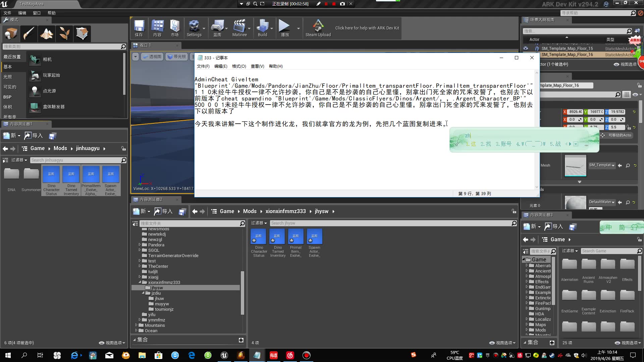Screen dimensions: 644x362
Task: Toggle visibility of SM_Template_Map_Floor_16 in outliner
Action: point(526,54)
